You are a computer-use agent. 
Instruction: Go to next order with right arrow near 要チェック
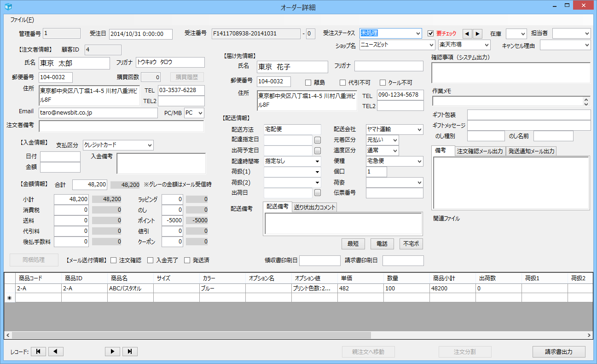pos(477,34)
